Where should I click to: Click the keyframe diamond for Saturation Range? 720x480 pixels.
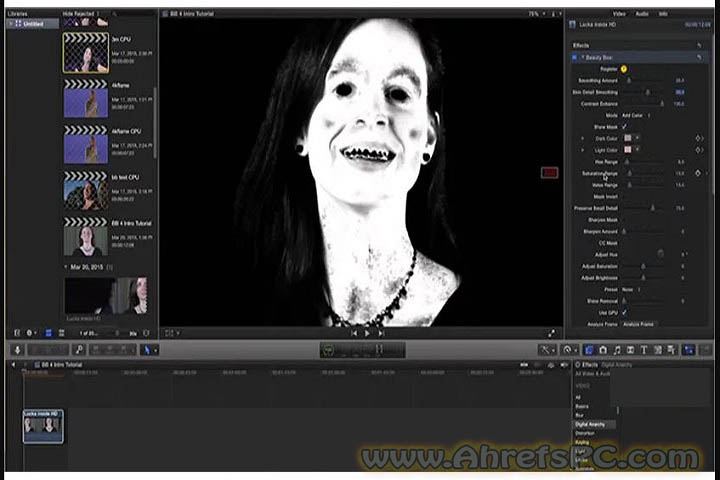click(698, 173)
